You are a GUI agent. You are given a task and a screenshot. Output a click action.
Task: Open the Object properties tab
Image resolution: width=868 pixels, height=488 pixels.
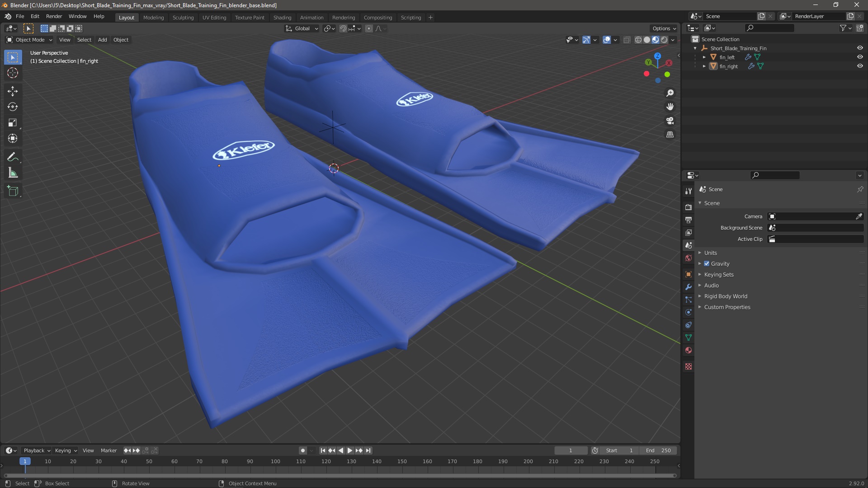(689, 274)
